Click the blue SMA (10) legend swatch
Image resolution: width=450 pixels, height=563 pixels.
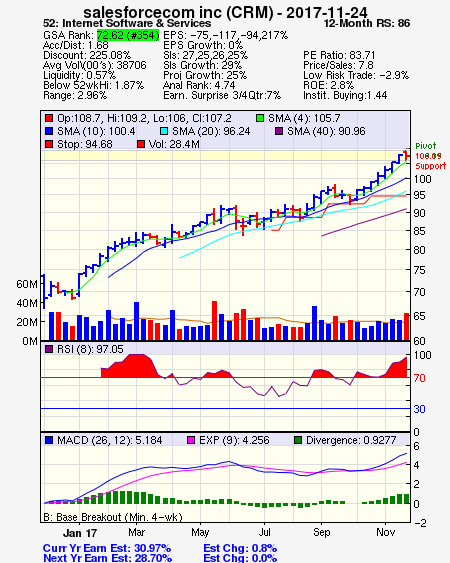pos(49,131)
